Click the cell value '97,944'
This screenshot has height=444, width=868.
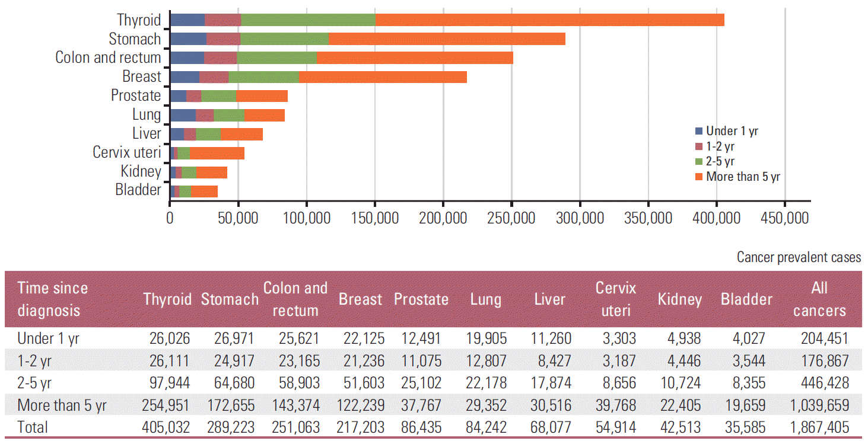[170, 383]
